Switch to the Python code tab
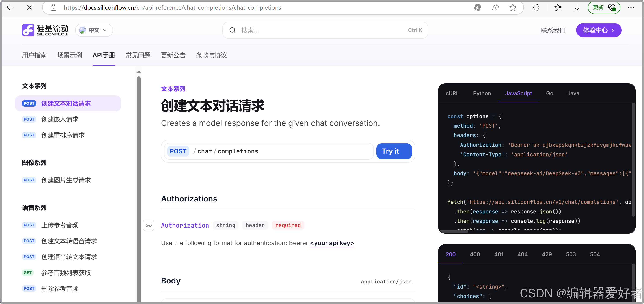 pyautogui.click(x=482, y=93)
